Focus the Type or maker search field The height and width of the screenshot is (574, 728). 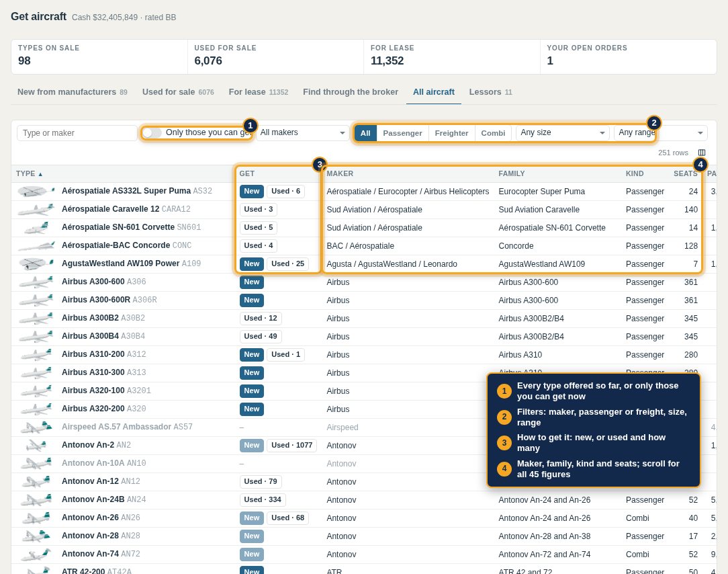pyautogui.click(x=77, y=133)
